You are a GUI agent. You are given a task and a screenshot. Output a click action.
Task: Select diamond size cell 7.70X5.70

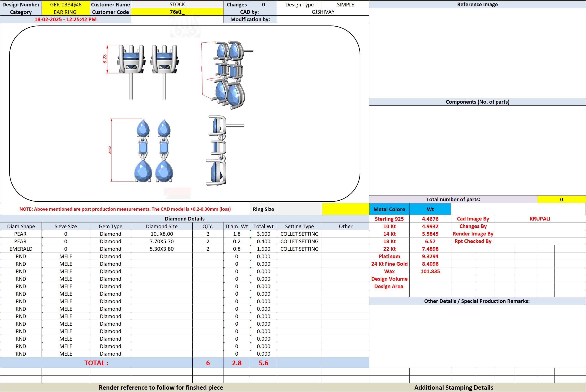click(x=162, y=241)
